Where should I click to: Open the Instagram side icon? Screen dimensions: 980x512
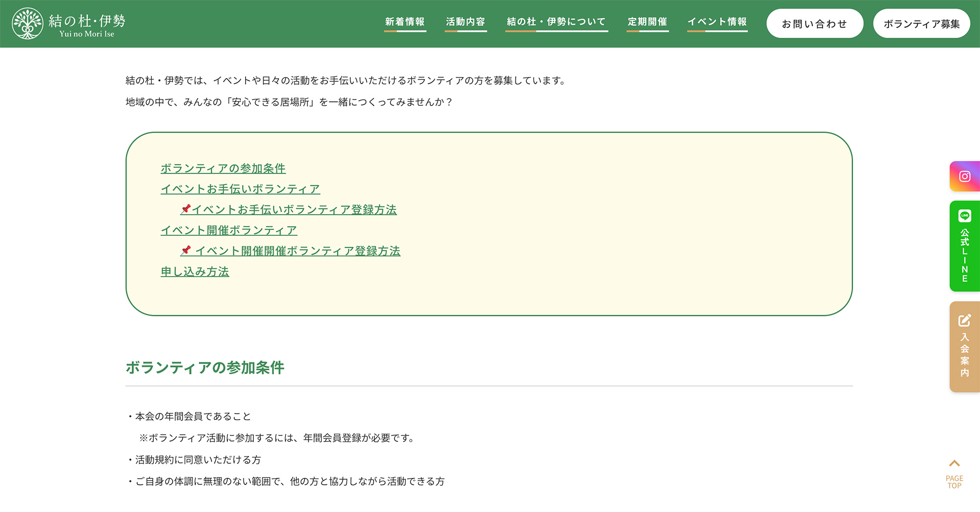pyautogui.click(x=964, y=177)
